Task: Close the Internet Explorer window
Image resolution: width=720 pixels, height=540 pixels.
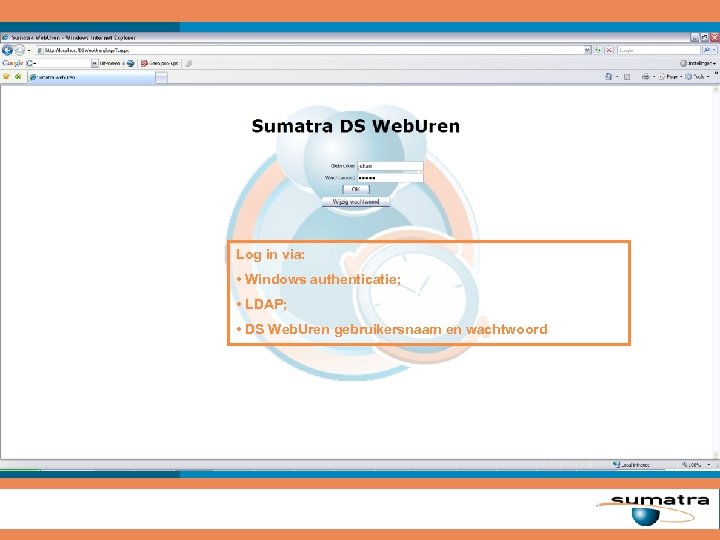Action: [715, 38]
